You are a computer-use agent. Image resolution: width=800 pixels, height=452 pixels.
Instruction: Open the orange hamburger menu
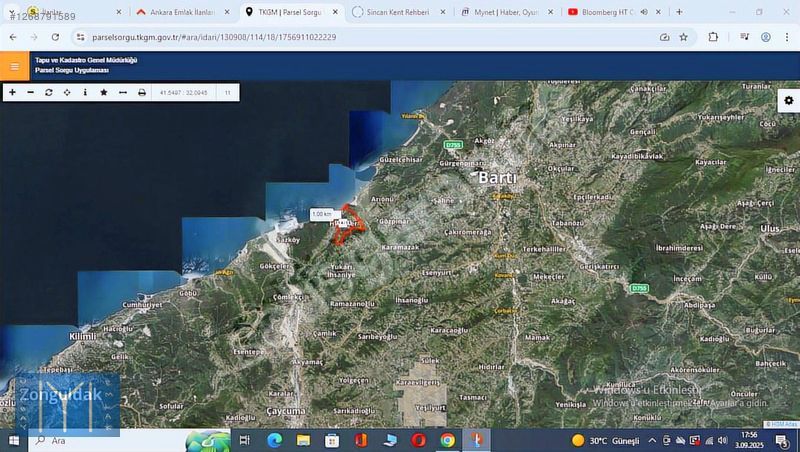click(14, 67)
